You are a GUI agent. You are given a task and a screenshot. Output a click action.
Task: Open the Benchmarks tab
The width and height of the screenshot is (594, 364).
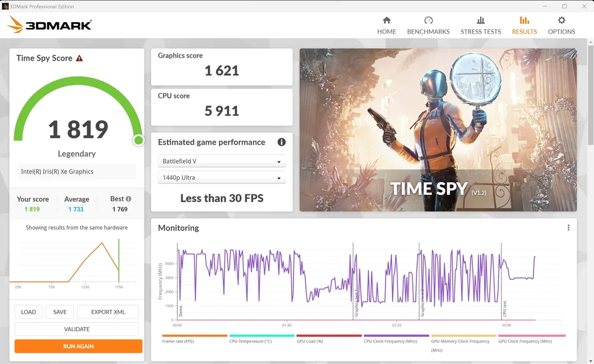pyautogui.click(x=428, y=26)
